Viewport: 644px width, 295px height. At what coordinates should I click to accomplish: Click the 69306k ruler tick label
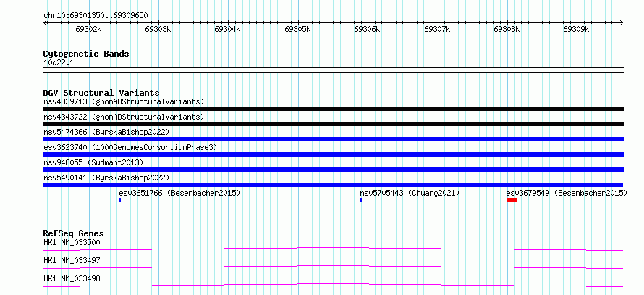[367, 29]
